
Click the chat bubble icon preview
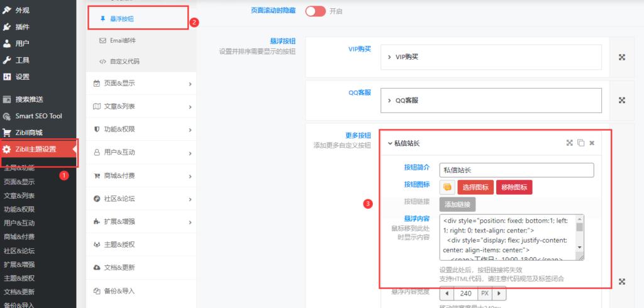(x=447, y=187)
